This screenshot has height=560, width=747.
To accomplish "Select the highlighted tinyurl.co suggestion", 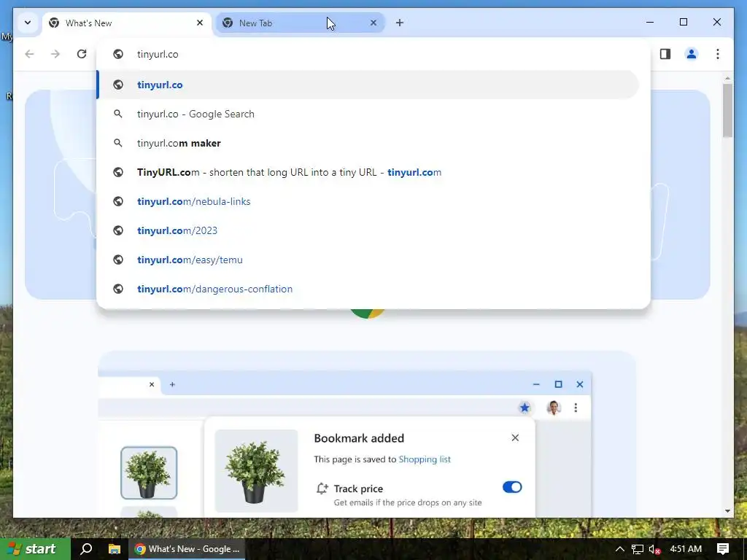I will tap(368, 85).
